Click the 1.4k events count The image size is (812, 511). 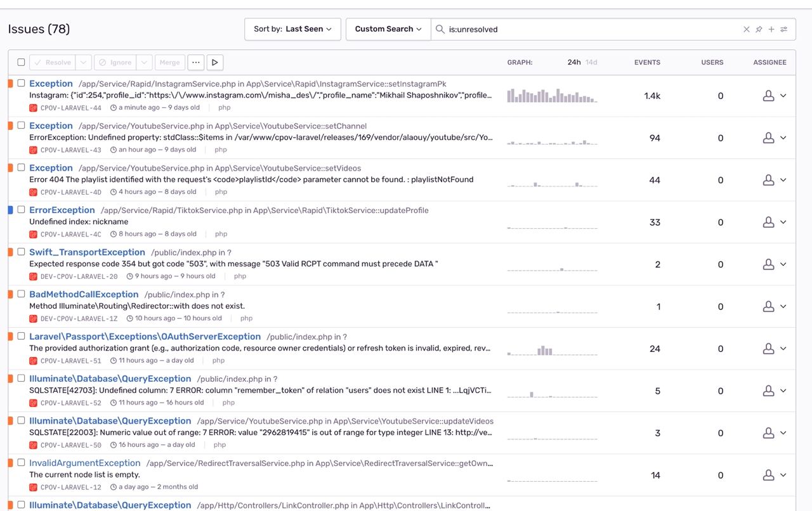coord(652,96)
